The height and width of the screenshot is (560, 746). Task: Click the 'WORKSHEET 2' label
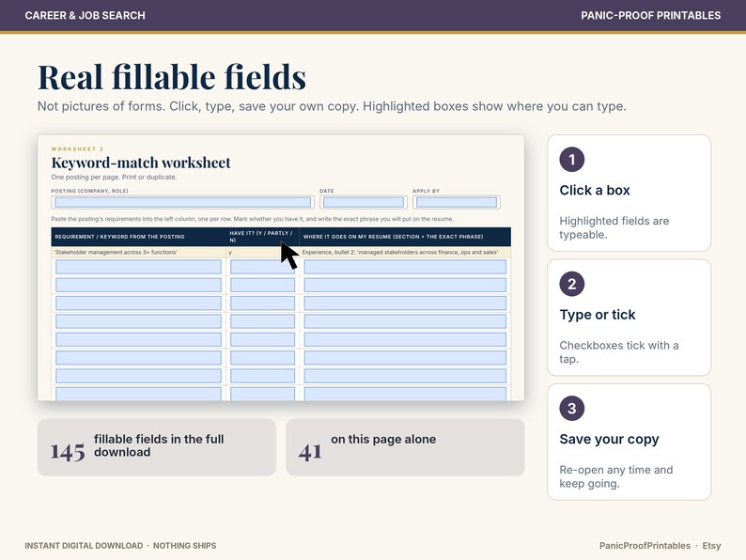coord(78,148)
